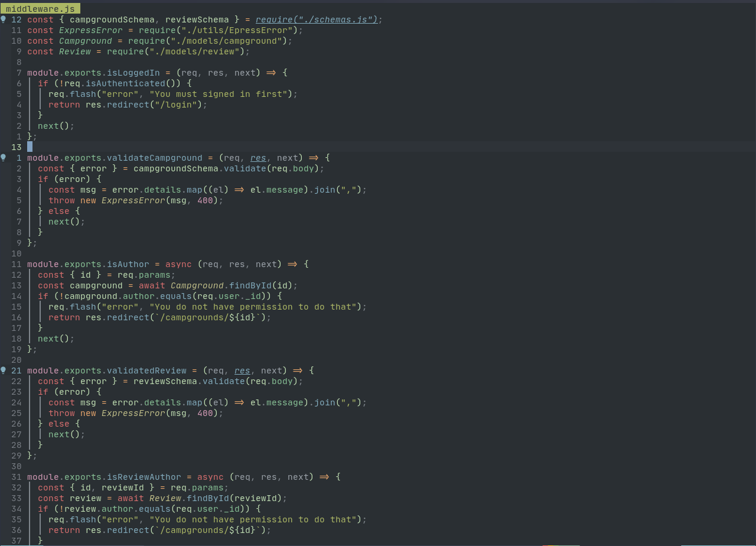
Task: Click the isLoggedIn flash error message string
Action: pyautogui.click(x=219, y=93)
